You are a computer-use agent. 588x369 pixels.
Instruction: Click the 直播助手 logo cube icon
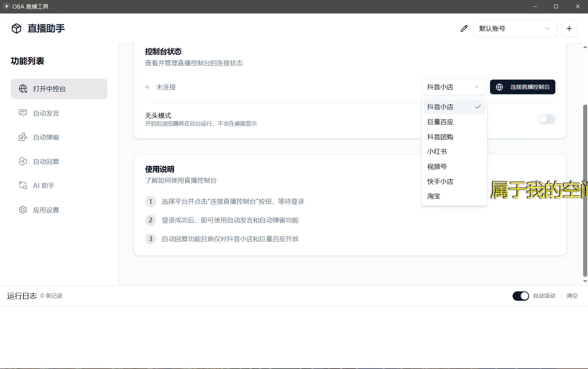17,28
